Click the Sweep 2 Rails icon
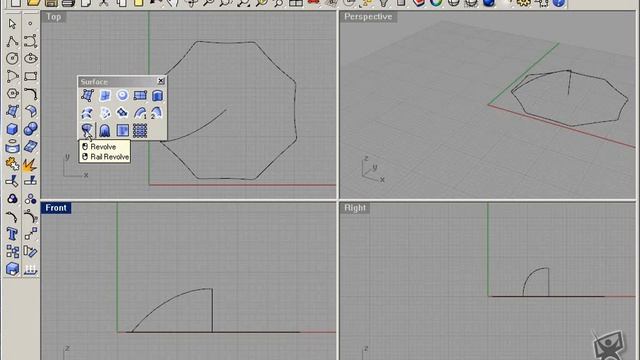The width and height of the screenshot is (640, 360). 157,113
